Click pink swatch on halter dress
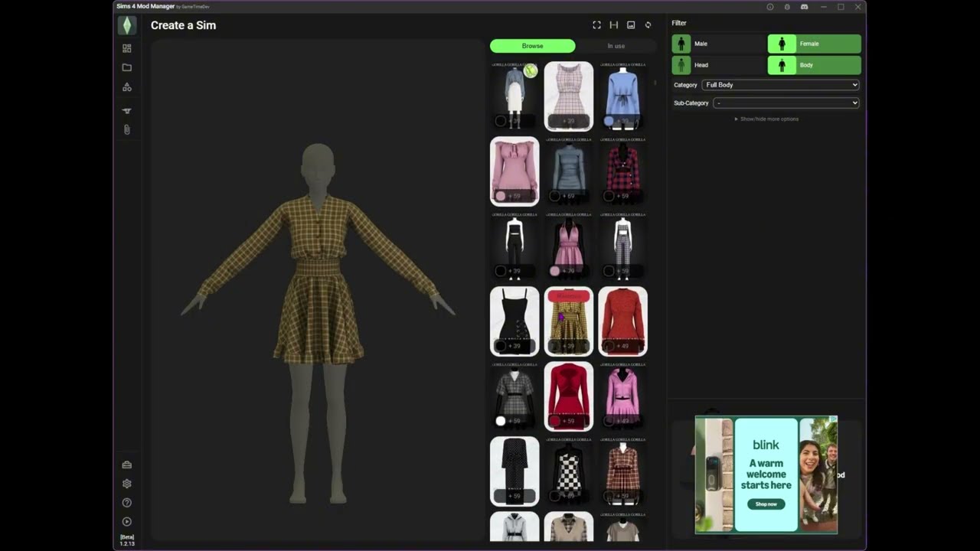Image resolution: width=980 pixels, height=551 pixels. tap(555, 271)
